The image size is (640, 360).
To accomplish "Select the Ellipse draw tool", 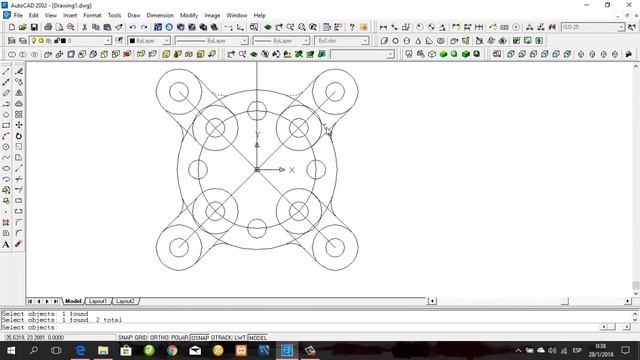I will 6,169.
